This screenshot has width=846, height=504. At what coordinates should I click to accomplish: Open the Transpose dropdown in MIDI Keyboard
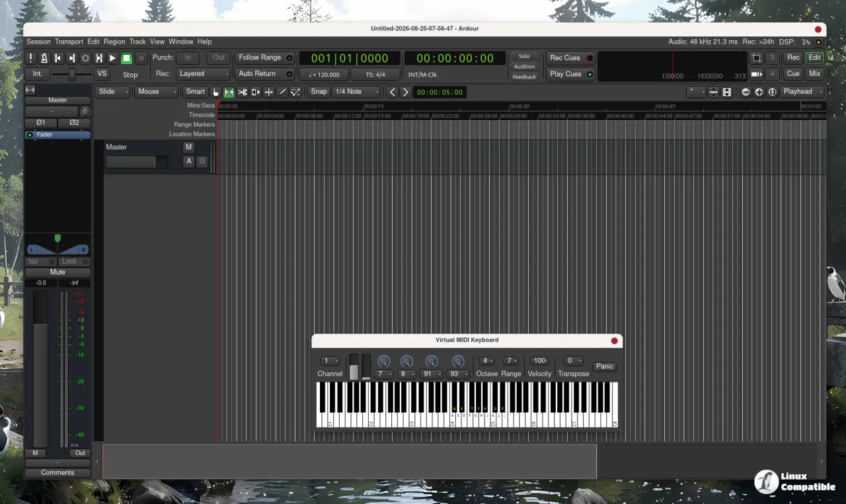573,361
